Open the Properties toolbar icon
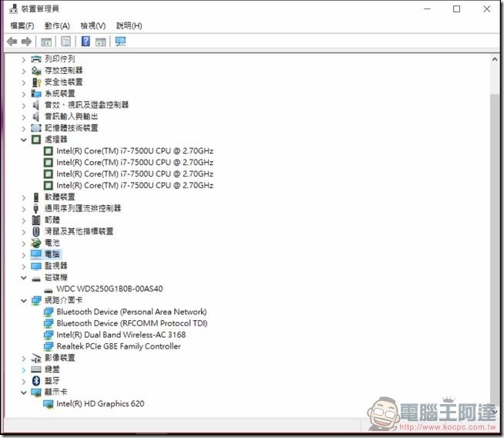This screenshot has width=504, height=438. (66, 42)
